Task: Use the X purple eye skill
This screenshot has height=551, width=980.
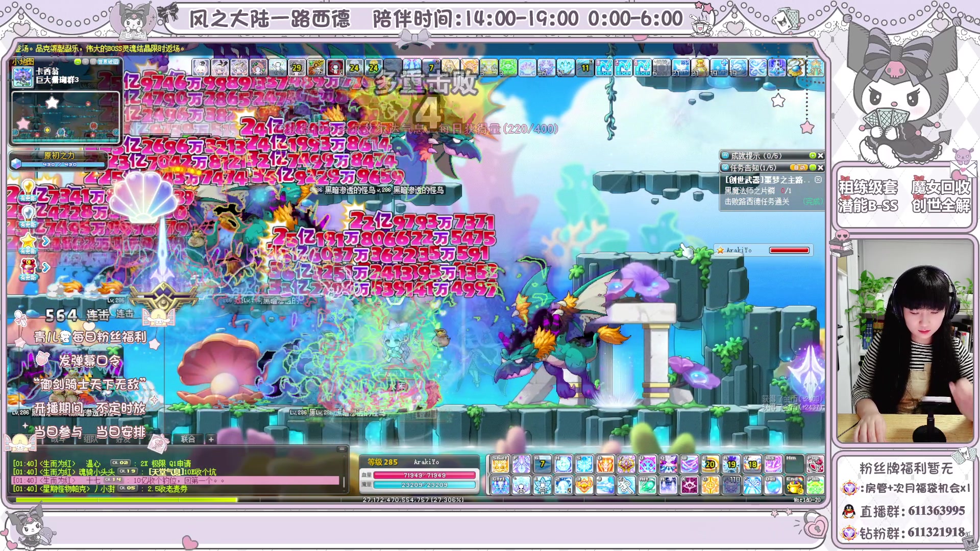Action: [x=689, y=485]
